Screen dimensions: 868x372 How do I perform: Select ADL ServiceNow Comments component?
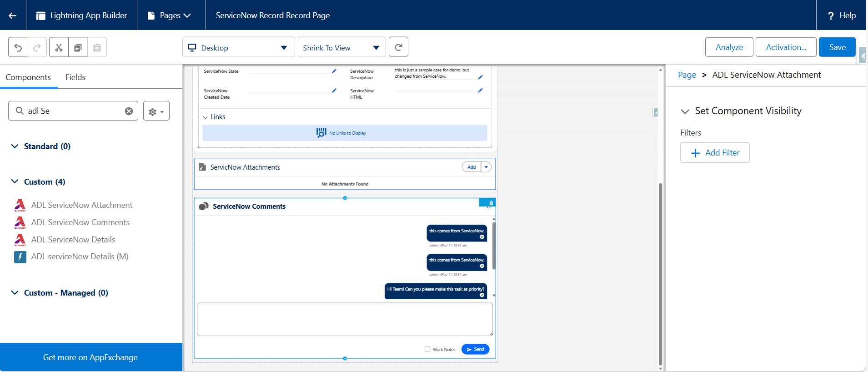click(80, 222)
